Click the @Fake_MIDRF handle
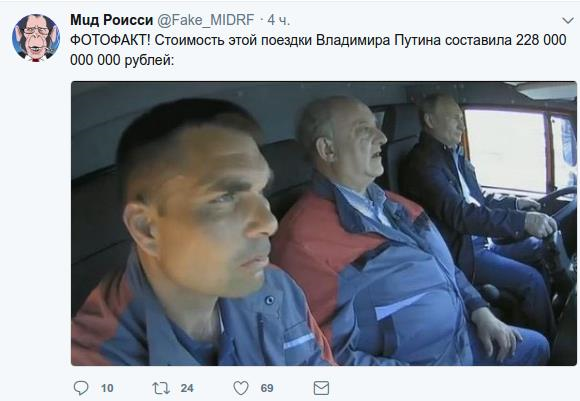Screen dimensions: 580x401 click(x=206, y=20)
